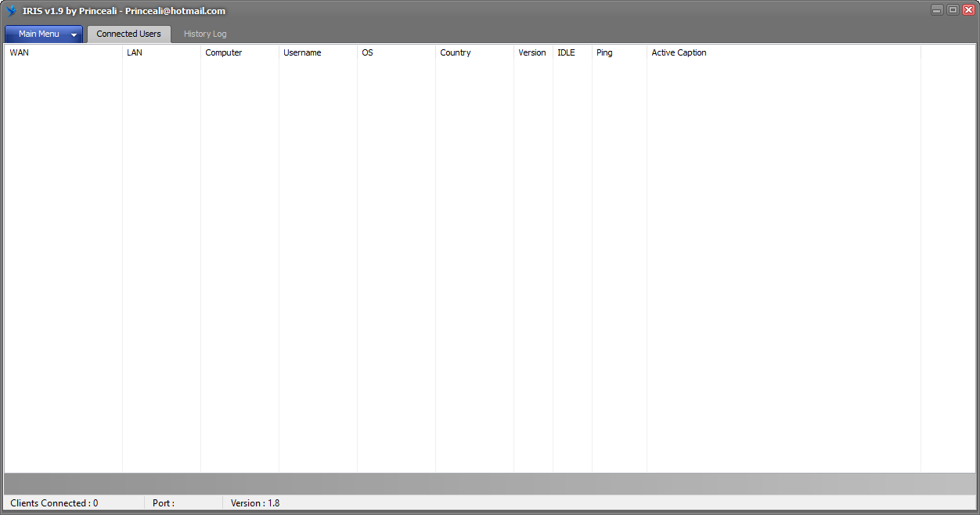Expand the Main Menu dropdown arrow
Image resolution: width=980 pixels, height=515 pixels.
[74, 34]
